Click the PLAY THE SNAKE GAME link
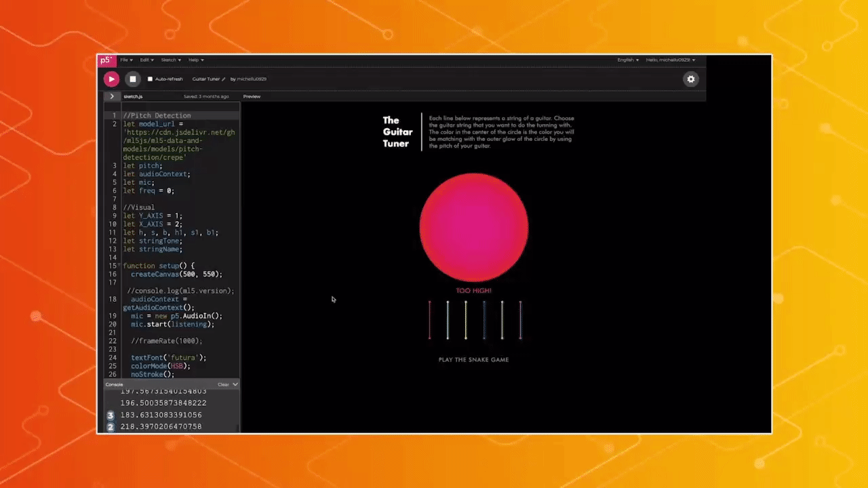868x488 pixels. click(473, 360)
